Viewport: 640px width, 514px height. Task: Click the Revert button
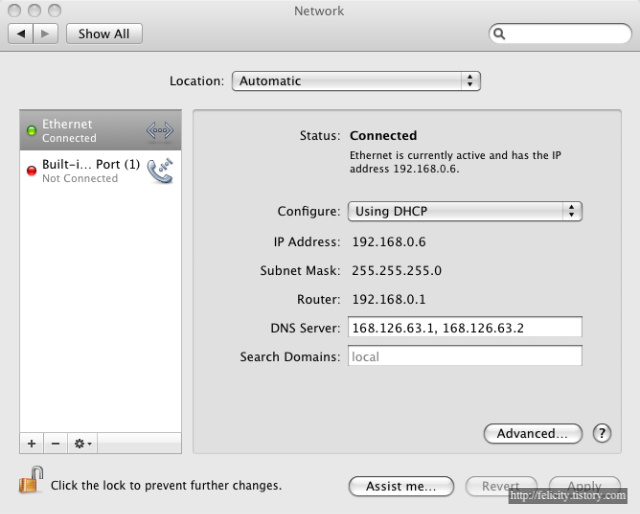tap(501, 486)
